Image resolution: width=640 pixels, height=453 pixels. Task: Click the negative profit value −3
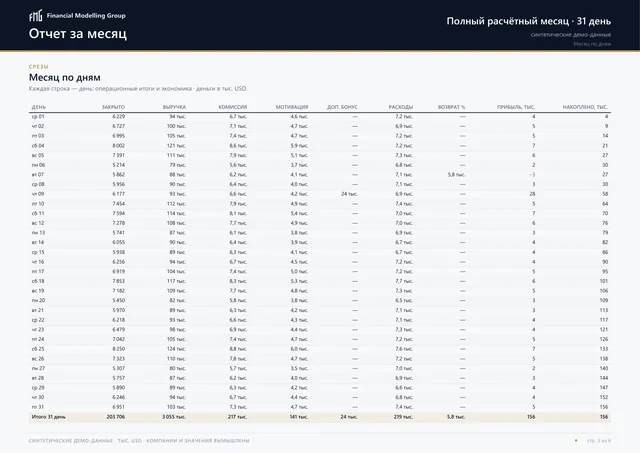[532, 175]
